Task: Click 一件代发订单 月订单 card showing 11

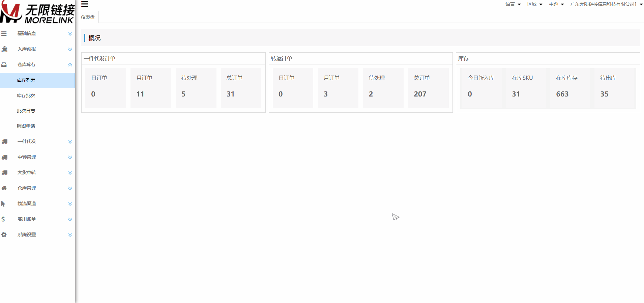Action: pyautogui.click(x=151, y=88)
